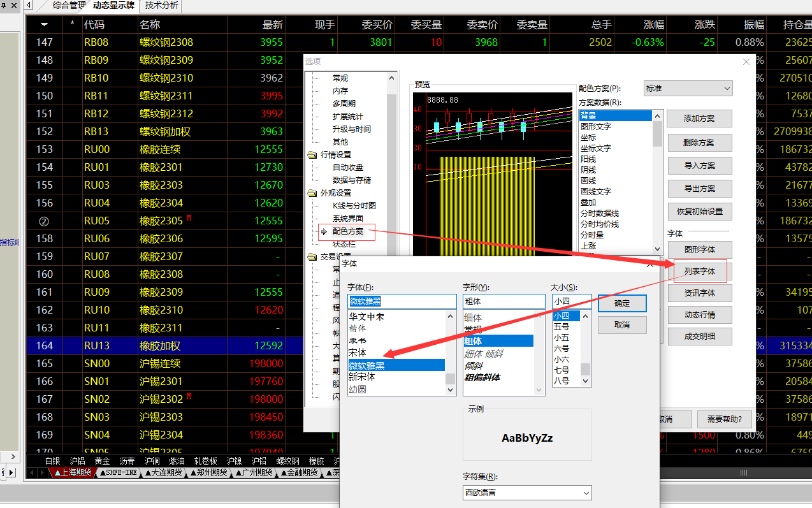The width and height of the screenshot is (812, 508).
Task: Confirm font dialog with 确定
Action: pyautogui.click(x=622, y=303)
